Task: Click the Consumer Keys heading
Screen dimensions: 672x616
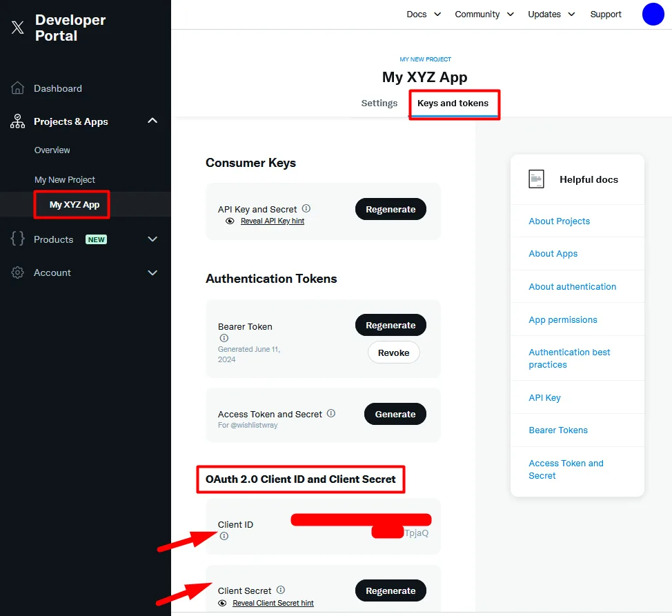Action: pos(250,163)
